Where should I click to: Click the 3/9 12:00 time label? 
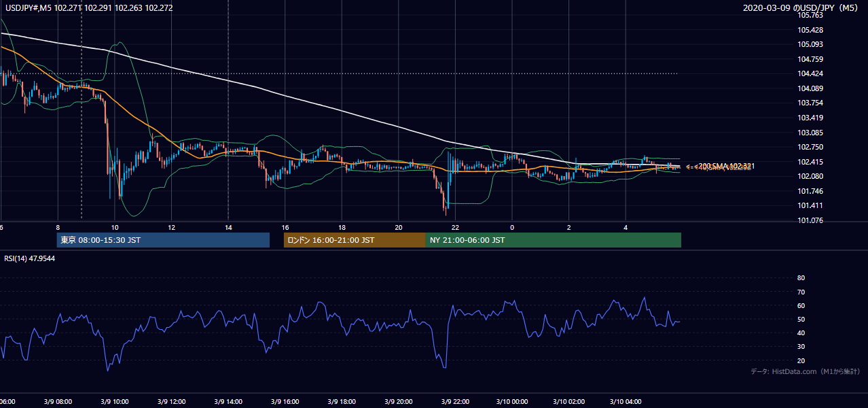171,402
